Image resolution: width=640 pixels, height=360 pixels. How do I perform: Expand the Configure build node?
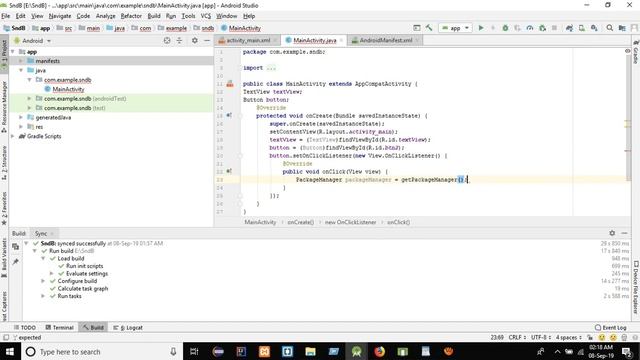(x=43, y=281)
